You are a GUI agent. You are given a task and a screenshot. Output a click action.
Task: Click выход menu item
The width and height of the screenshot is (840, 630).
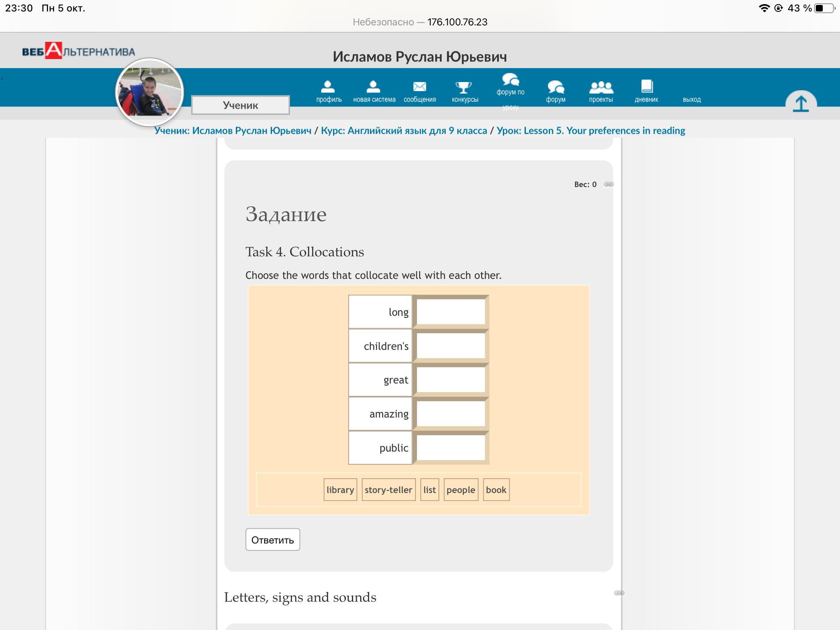click(692, 99)
